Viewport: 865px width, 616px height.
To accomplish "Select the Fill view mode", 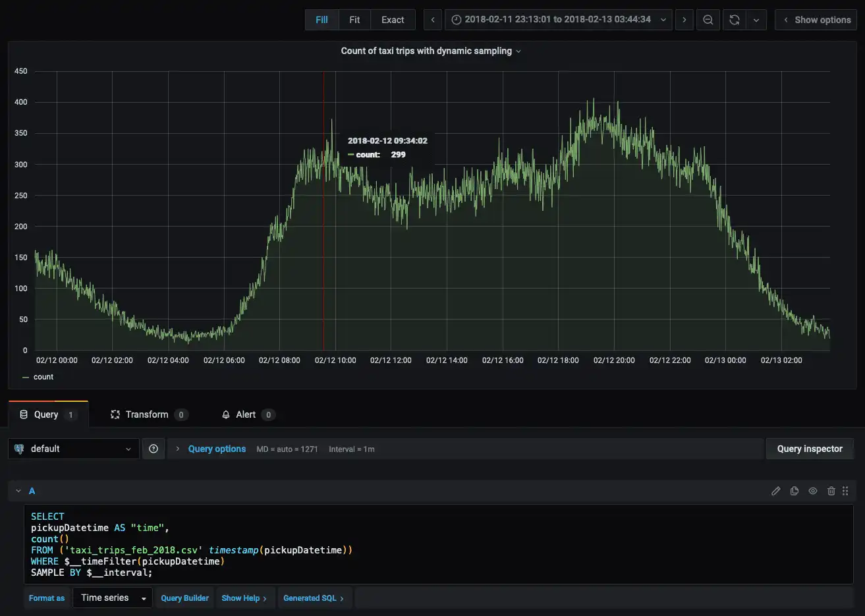I will click(x=321, y=20).
